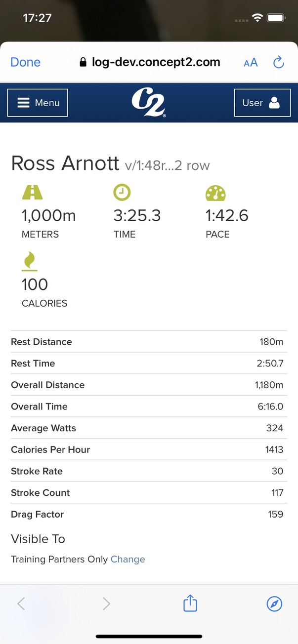Select the Average Watts row
This screenshot has height=644, width=298.
[147, 428]
